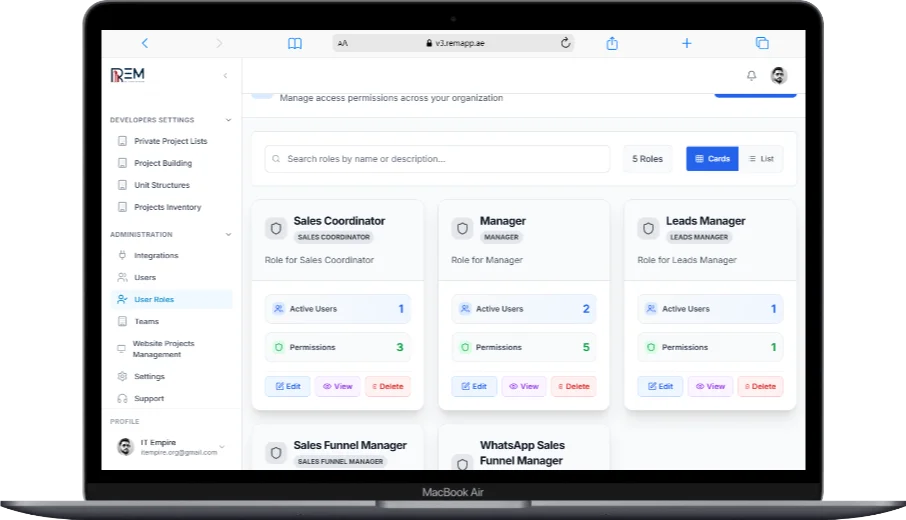Image resolution: width=906 pixels, height=520 pixels.
Task: Delete the Sales Coordinator role
Action: click(x=388, y=387)
